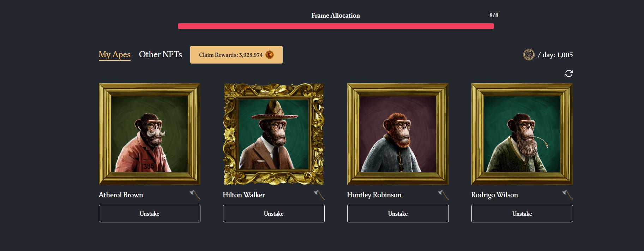Click the Frame Allocation progress bar
The height and width of the screenshot is (251, 644).
(x=336, y=26)
